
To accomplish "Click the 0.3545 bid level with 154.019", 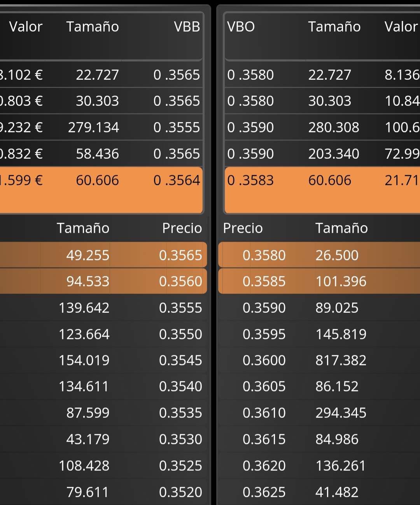I will (103, 360).
